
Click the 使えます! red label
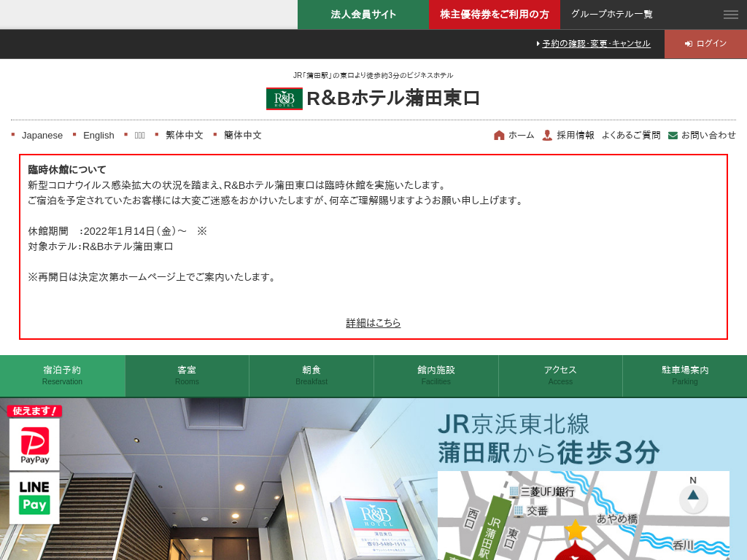[34, 411]
